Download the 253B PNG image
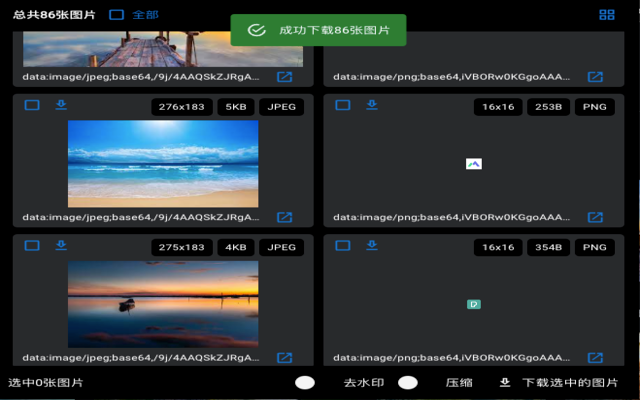Screen dimensions: 640x400 (372, 105)
